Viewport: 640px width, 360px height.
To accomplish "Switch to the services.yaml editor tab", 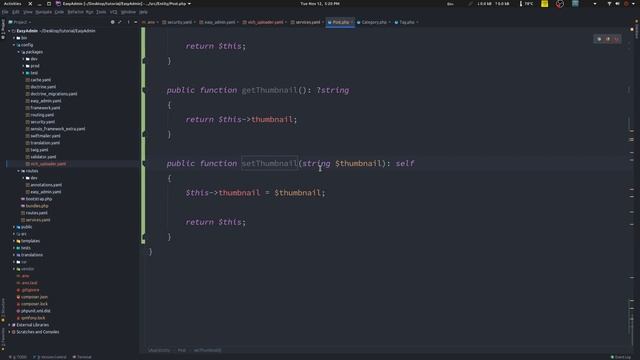I will tap(306, 22).
